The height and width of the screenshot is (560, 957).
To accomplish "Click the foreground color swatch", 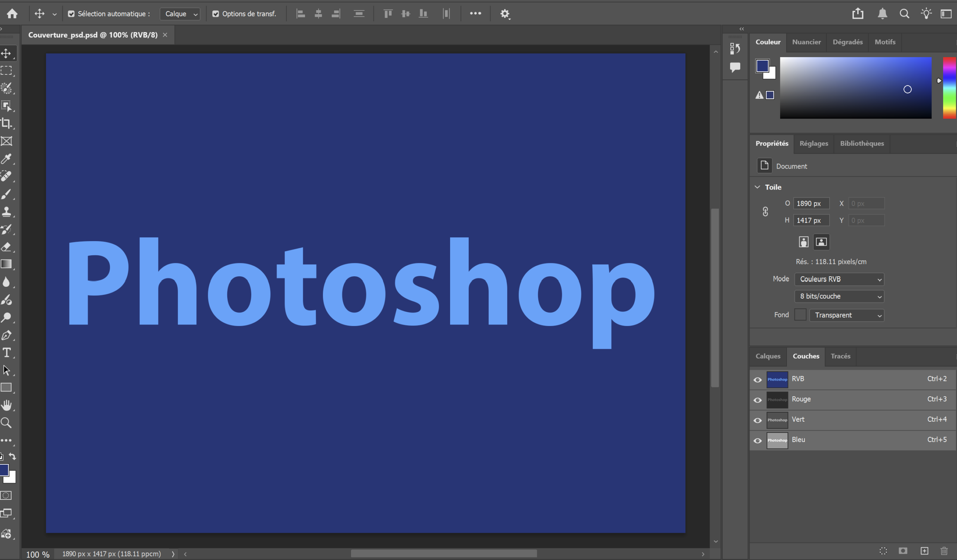I will coord(763,66).
